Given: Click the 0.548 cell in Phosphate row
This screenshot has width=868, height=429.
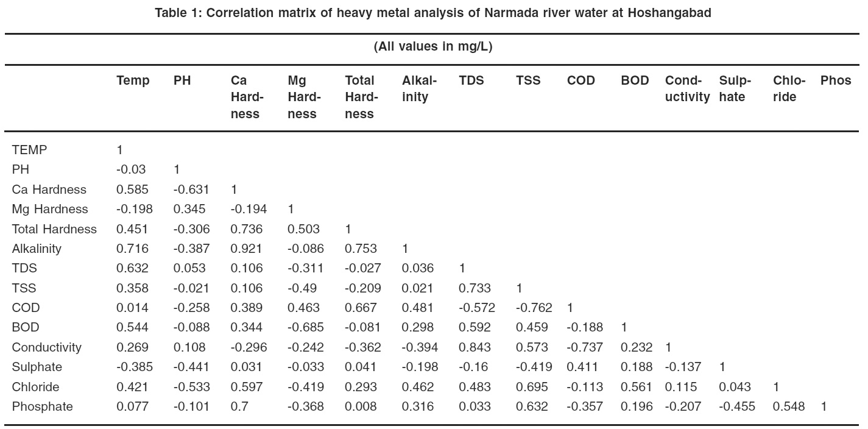Looking at the screenshot, I should click(788, 406).
